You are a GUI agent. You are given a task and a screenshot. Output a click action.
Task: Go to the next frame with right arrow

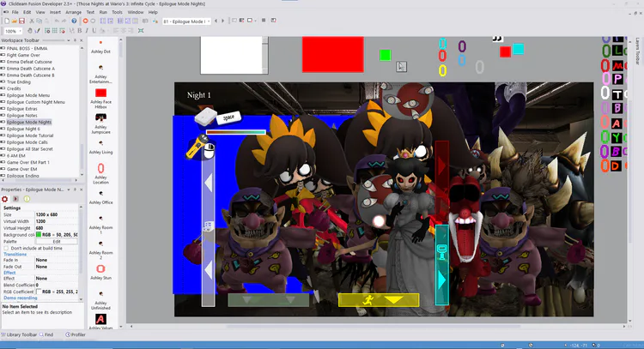223,21
